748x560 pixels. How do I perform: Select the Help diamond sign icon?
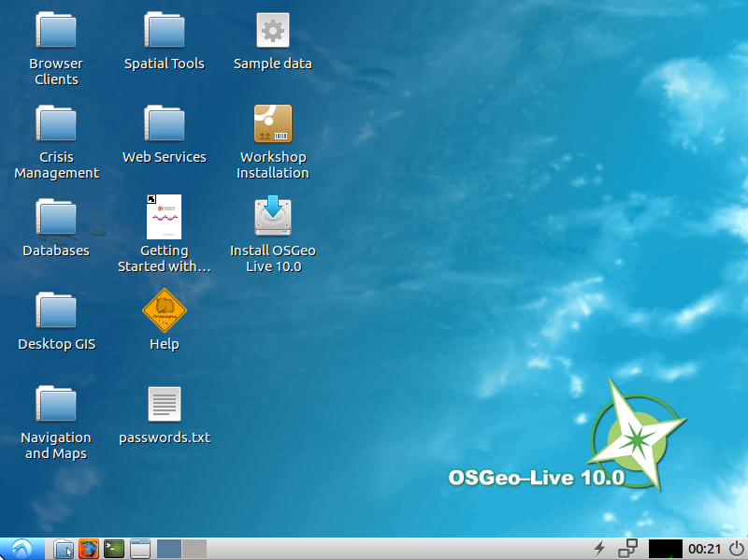165,310
